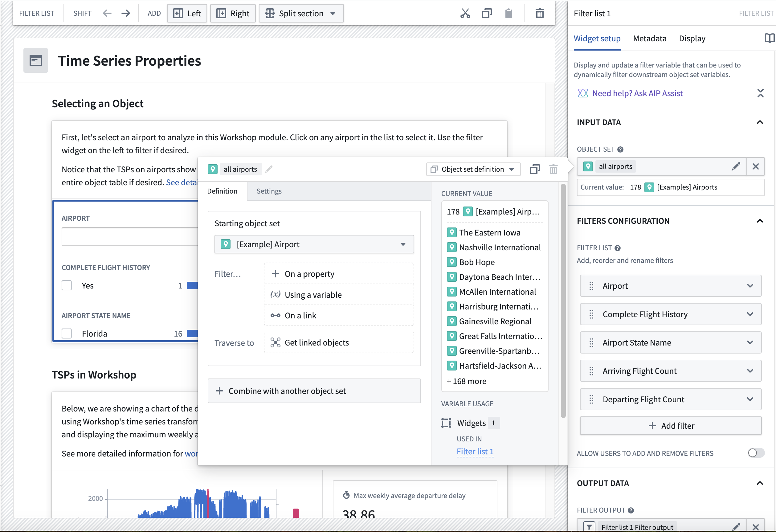776x532 pixels.
Task: Switch to the Display tab
Action: [x=692, y=39]
